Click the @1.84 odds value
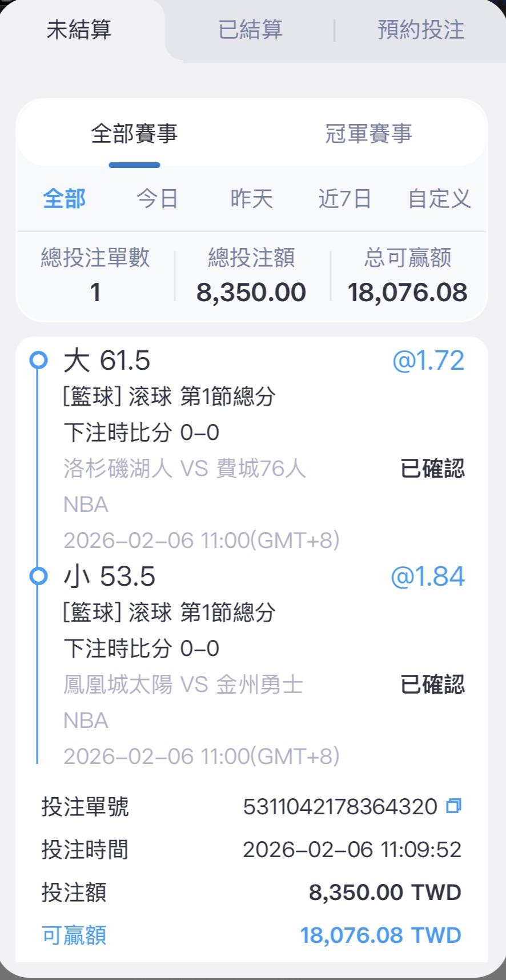506x980 pixels. [x=427, y=576]
